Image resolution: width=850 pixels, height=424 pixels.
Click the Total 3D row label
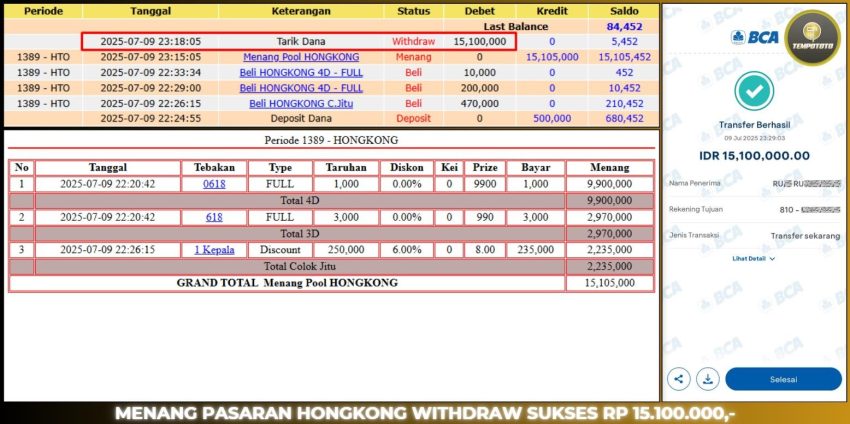click(x=299, y=234)
